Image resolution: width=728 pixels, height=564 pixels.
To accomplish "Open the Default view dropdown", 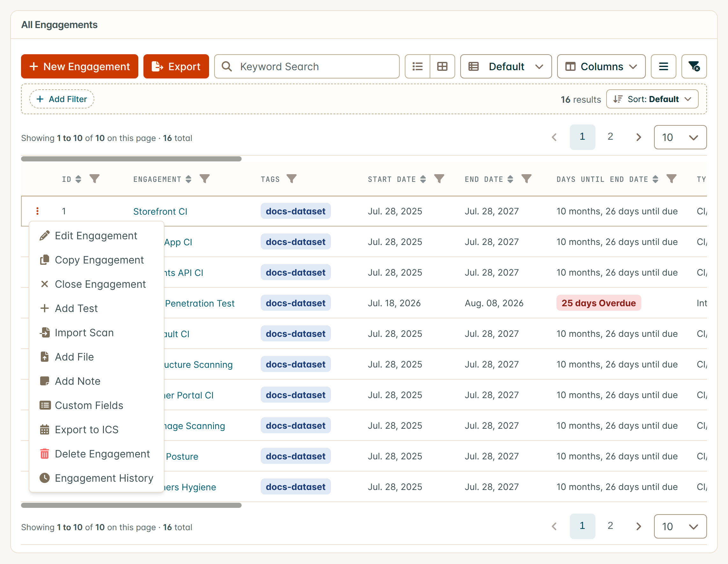I will (x=506, y=66).
